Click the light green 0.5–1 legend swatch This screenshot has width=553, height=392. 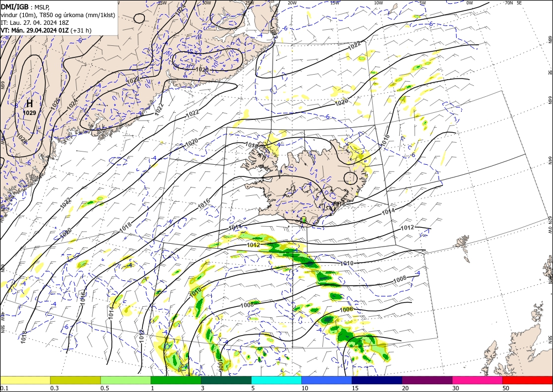126,380
